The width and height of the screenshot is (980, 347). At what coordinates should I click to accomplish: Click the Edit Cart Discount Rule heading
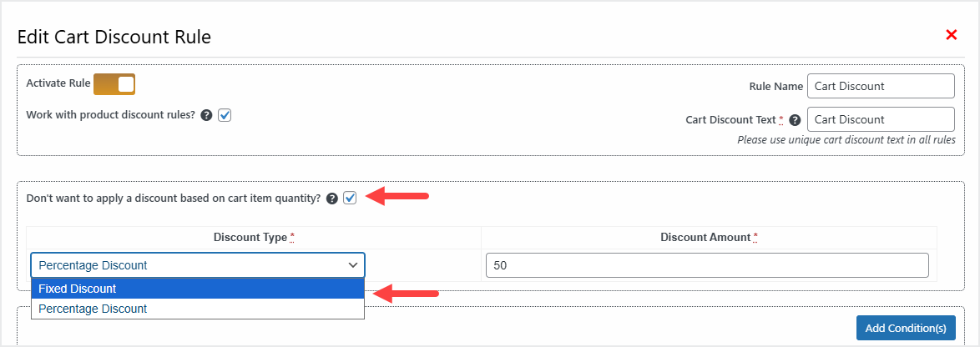coord(114,37)
